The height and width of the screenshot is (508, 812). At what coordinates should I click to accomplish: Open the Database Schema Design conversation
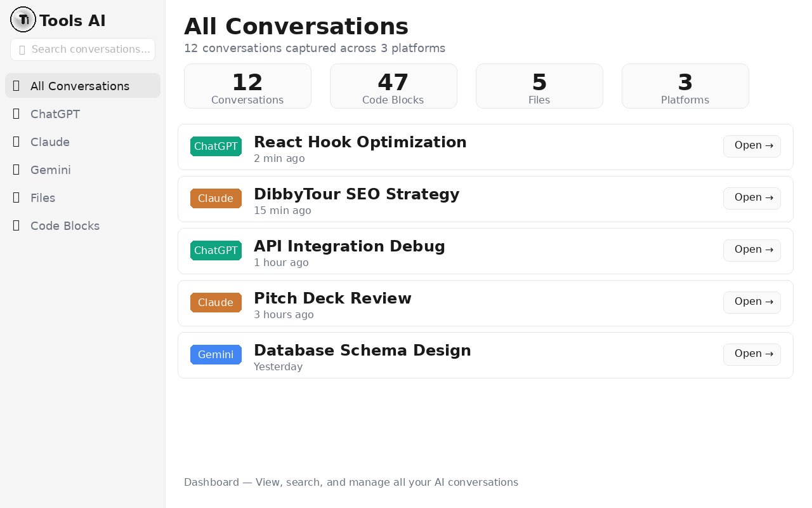tap(752, 354)
